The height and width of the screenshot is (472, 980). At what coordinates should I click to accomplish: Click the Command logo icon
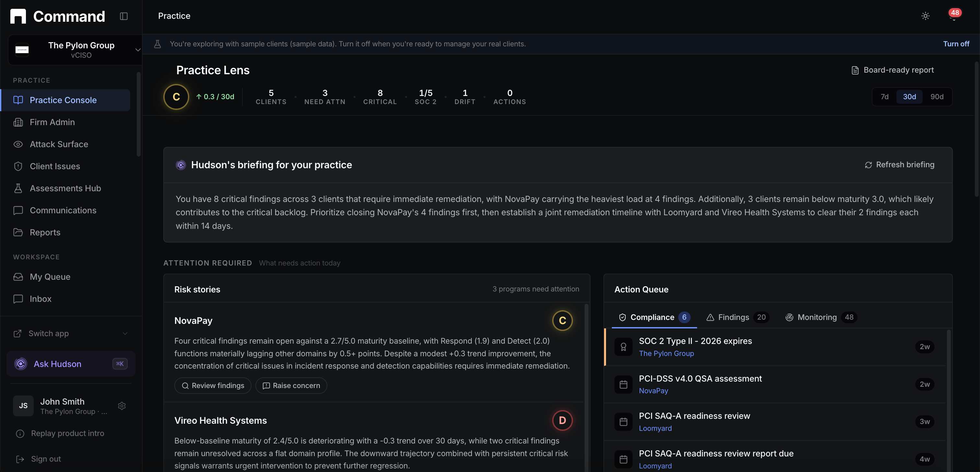(x=18, y=16)
